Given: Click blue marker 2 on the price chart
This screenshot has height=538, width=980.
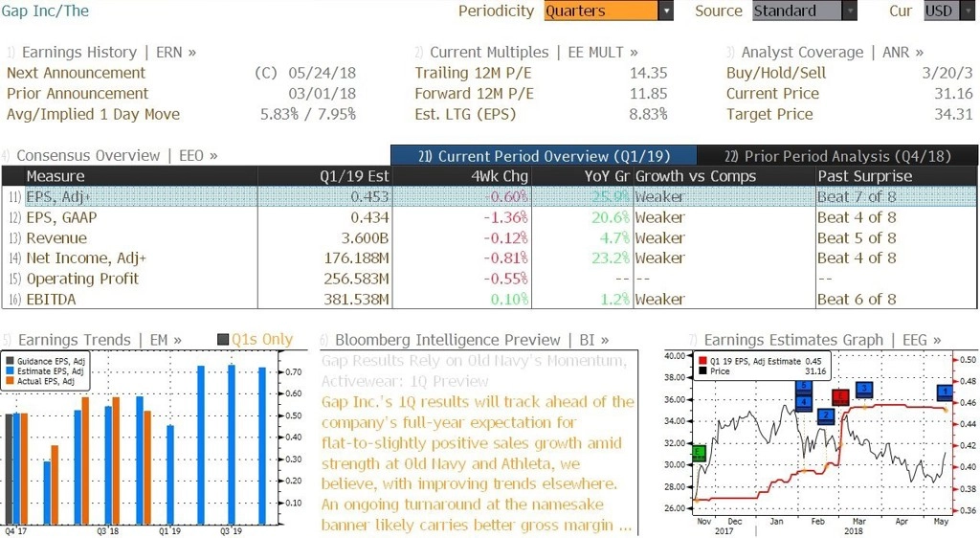Looking at the screenshot, I should [x=826, y=415].
